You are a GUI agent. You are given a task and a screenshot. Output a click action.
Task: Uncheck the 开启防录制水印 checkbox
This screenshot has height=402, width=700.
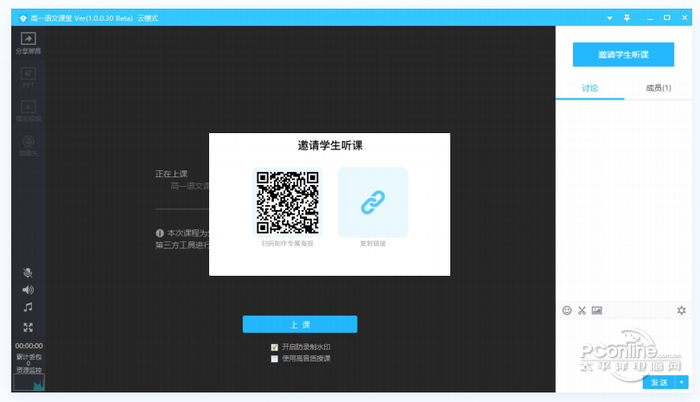[275, 347]
